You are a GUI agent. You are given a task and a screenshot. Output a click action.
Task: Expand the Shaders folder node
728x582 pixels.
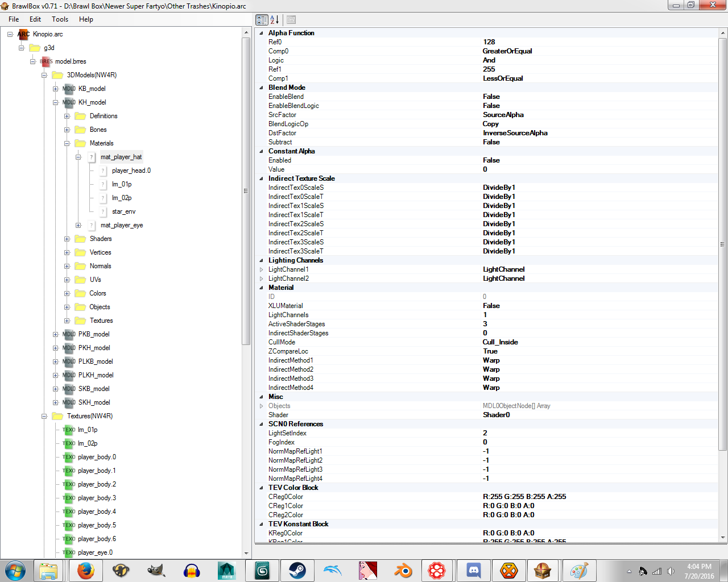(x=67, y=239)
